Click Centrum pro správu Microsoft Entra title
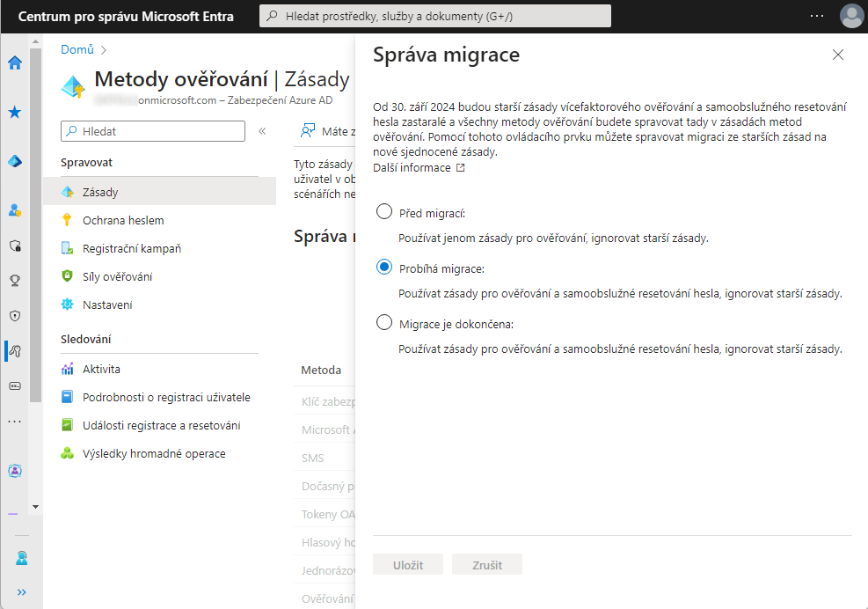The image size is (868, 609). [126, 17]
